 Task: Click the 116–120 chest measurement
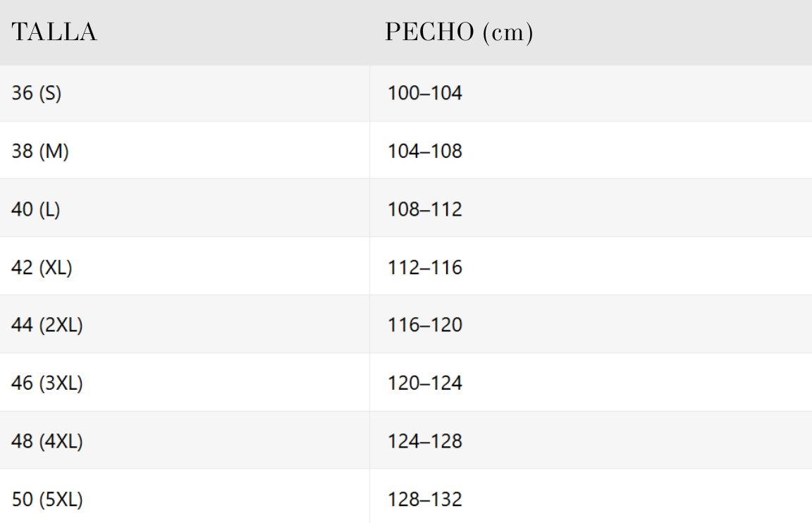point(425,325)
